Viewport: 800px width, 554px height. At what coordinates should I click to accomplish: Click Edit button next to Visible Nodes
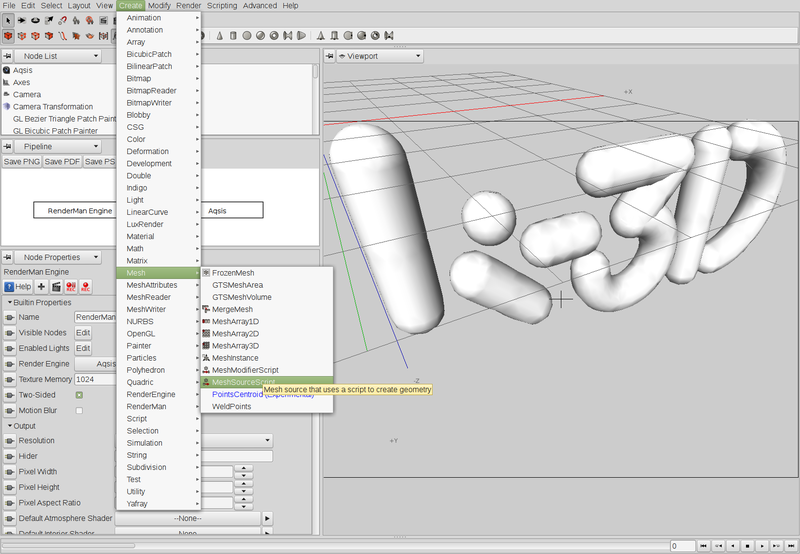83,332
